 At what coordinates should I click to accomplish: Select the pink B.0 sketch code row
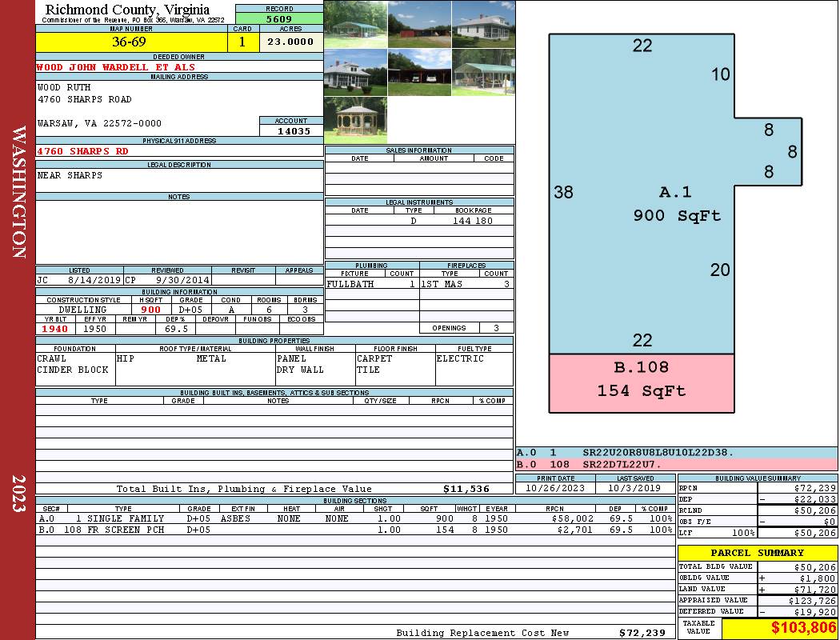coord(676,464)
